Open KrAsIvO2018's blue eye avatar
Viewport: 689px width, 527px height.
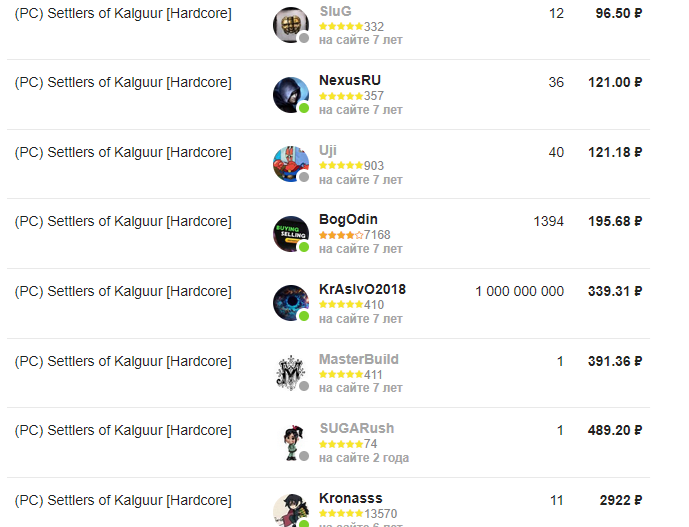290,303
